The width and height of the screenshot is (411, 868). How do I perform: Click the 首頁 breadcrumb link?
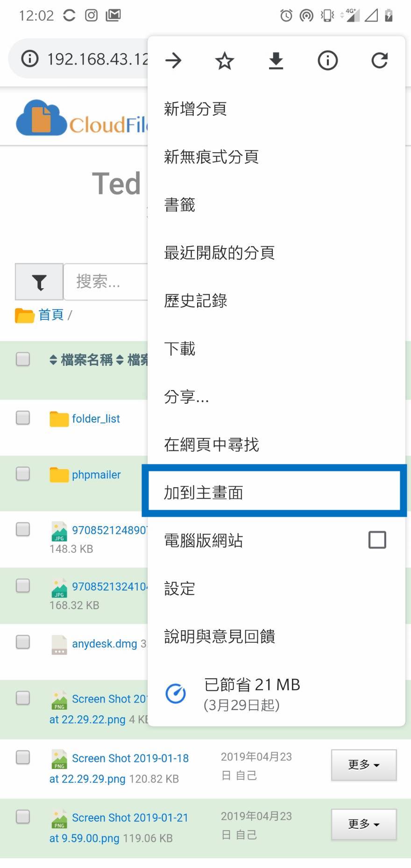click(51, 315)
